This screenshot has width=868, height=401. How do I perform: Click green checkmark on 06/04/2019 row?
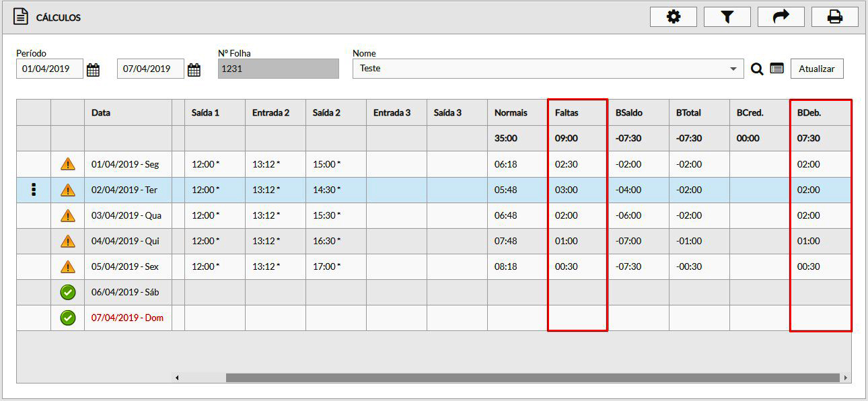coord(67,293)
